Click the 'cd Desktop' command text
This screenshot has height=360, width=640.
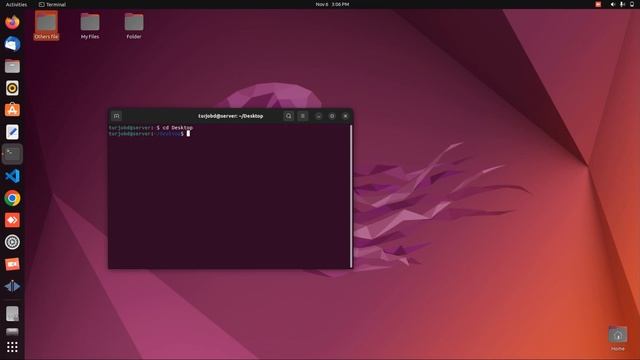click(178, 128)
